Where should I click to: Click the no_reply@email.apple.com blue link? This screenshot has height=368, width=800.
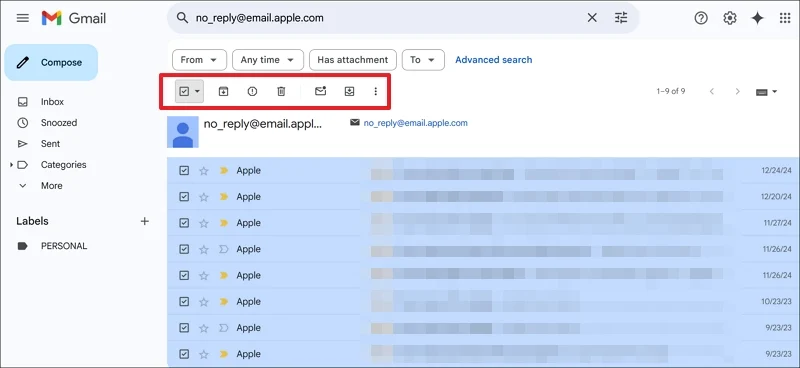coord(415,123)
